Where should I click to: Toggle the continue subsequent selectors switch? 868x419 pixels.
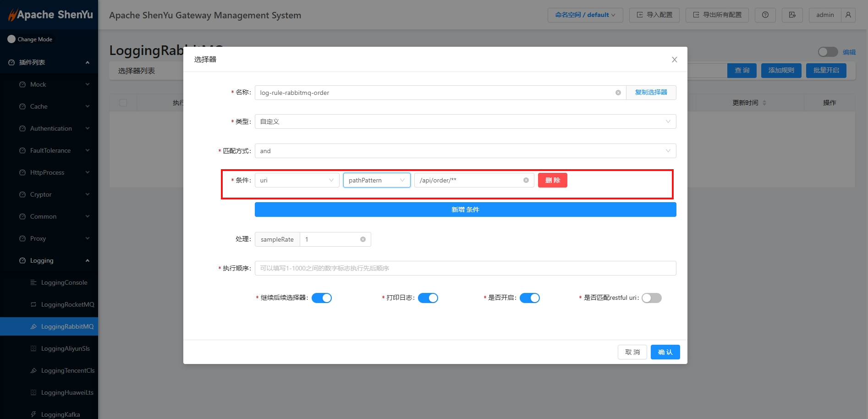point(321,298)
